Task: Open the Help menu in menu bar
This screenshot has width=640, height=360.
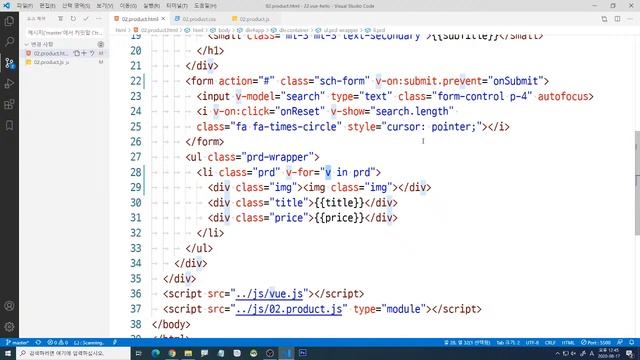Action: 205,6
